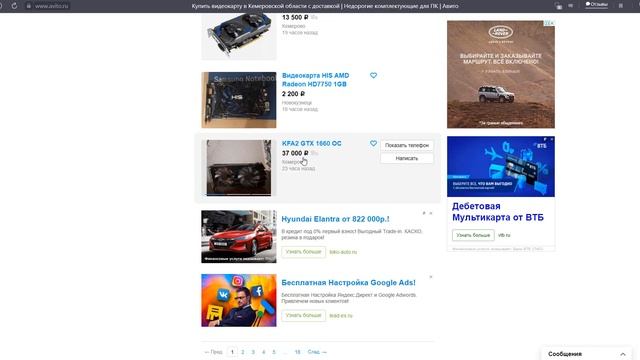Viewport: 640px width, 360px height.
Task: Expand the Сообщения chat panel chevron
Action: (x=623, y=354)
